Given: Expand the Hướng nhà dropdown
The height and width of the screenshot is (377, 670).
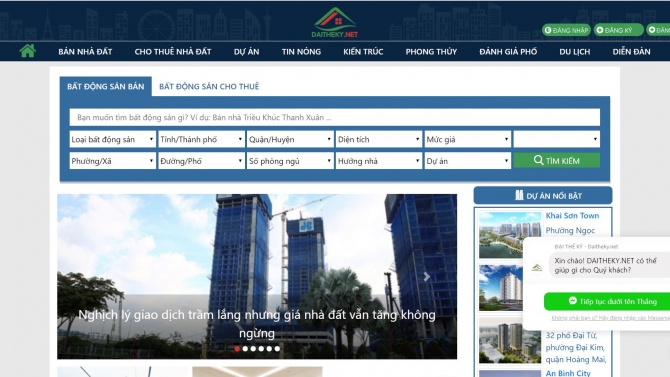Looking at the screenshot, I should pyautogui.click(x=379, y=161).
